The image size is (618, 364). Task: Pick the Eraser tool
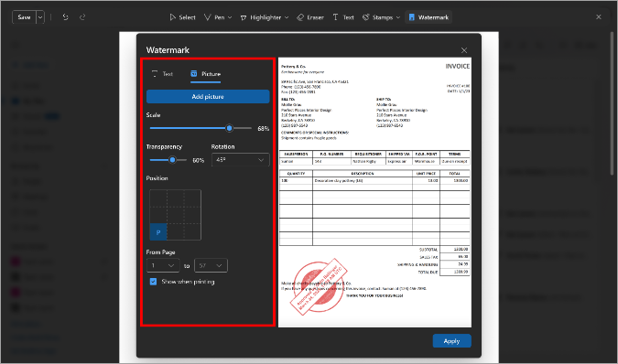310,17
